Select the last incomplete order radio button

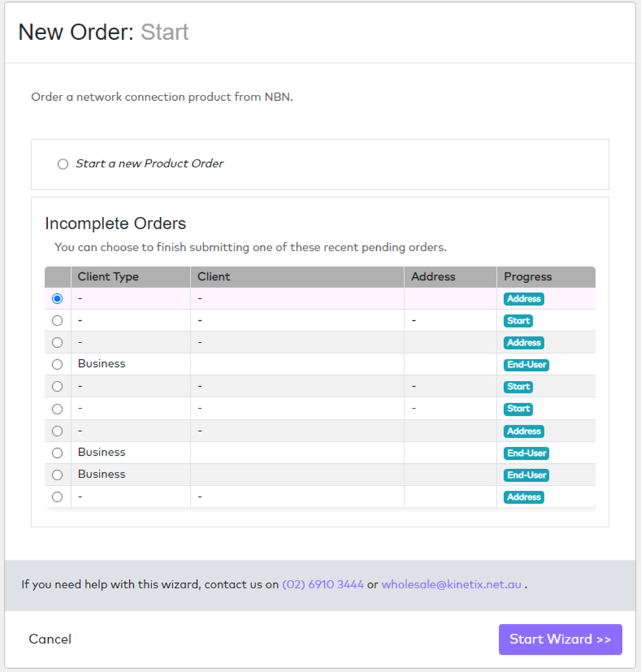pos(57,497)
